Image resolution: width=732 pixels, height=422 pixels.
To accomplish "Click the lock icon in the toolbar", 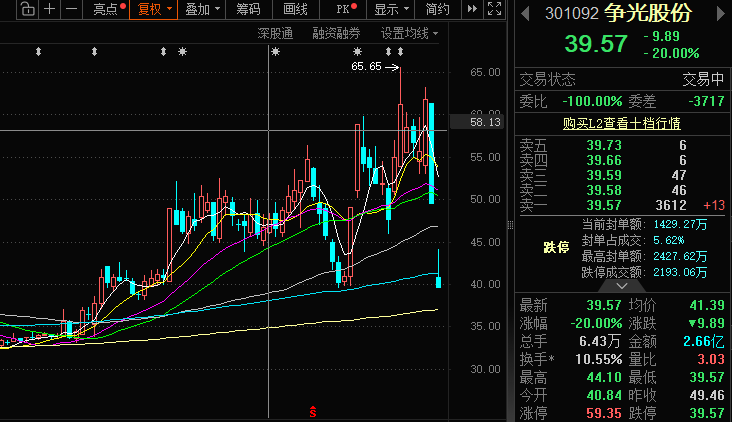I will (28, 9).
